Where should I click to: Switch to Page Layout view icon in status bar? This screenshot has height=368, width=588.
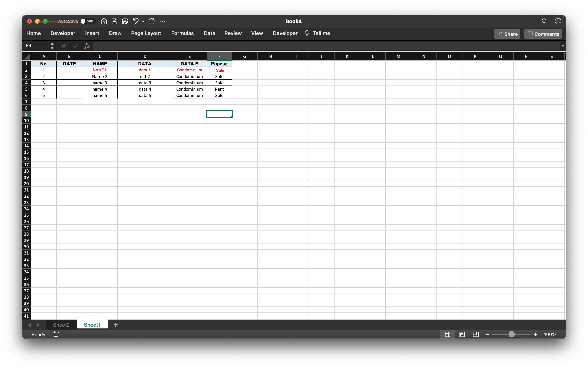461,334
